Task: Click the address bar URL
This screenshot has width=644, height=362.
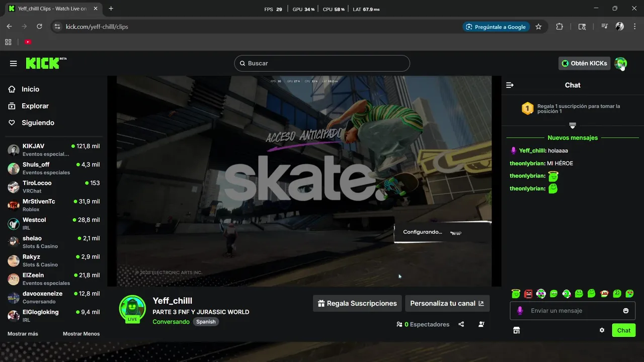Action: (x=97, y=27)
